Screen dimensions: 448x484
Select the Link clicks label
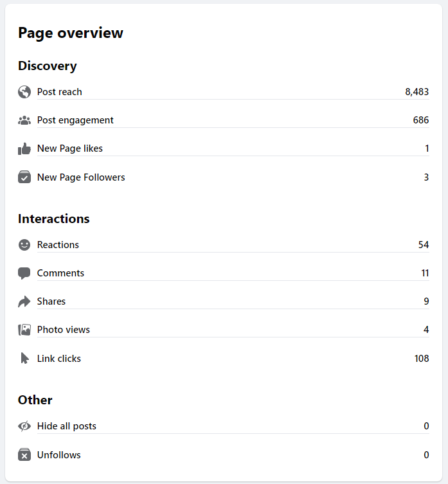coord(59,359)
